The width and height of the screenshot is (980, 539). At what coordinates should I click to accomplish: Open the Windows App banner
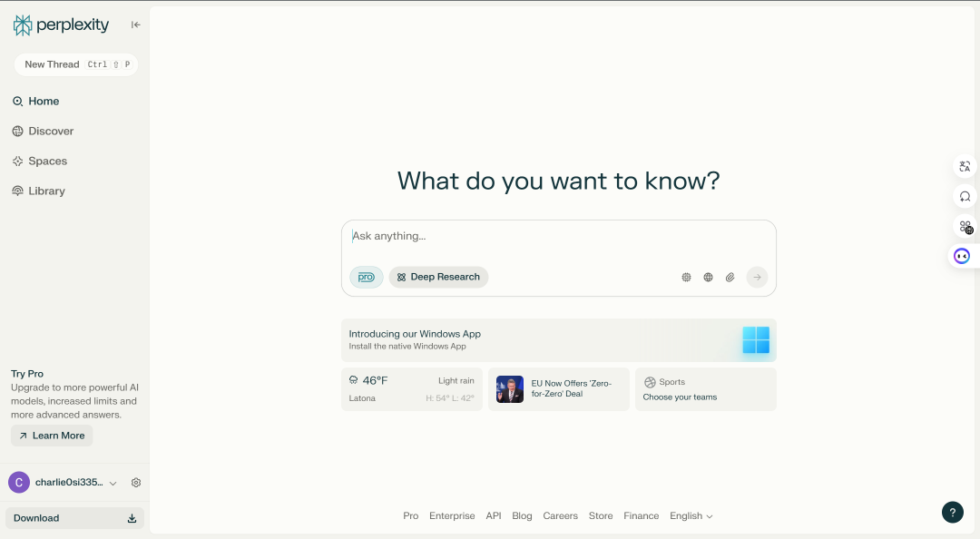pos(559,340)
